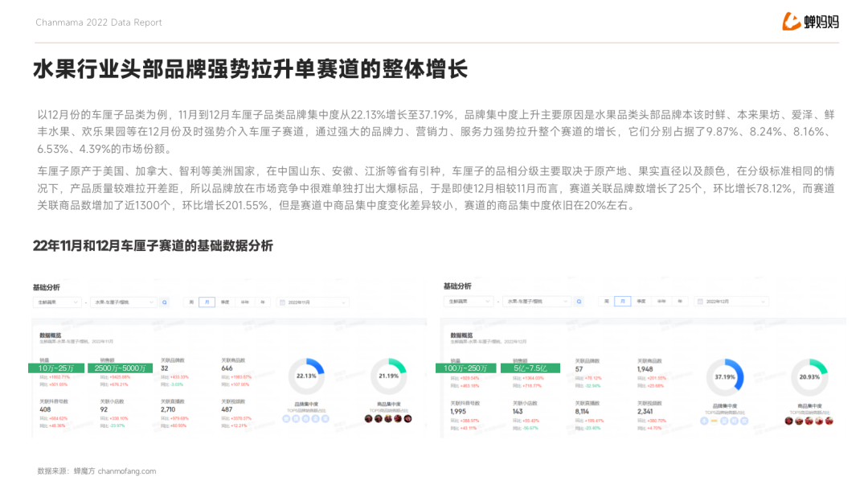Screen dimensions: 868x489
Task: Open first cherry product thumbnail under 20.93%
Action: [x=789, y=421]
